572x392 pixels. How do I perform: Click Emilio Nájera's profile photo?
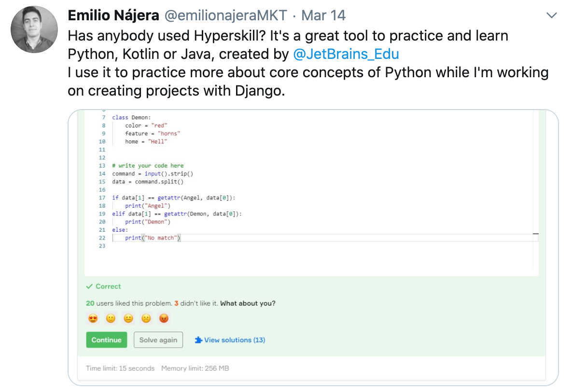(x=31, y=30)
